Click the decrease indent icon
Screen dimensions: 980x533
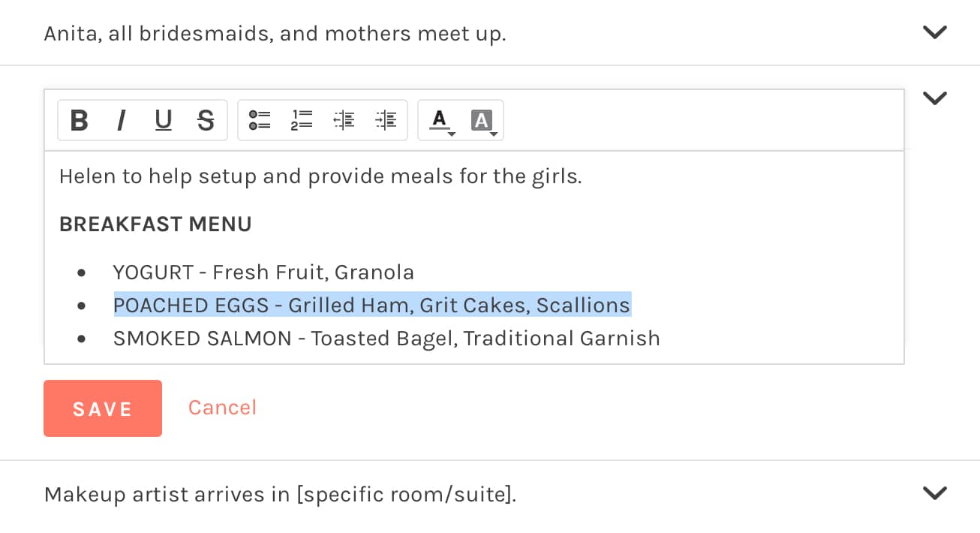point(344,120)
